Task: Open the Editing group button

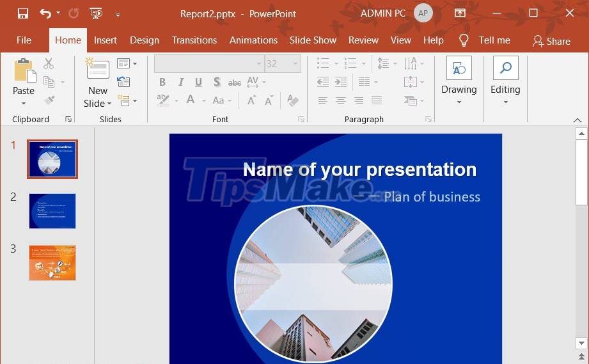Action: pyautogui.click(x=506, y=81)
